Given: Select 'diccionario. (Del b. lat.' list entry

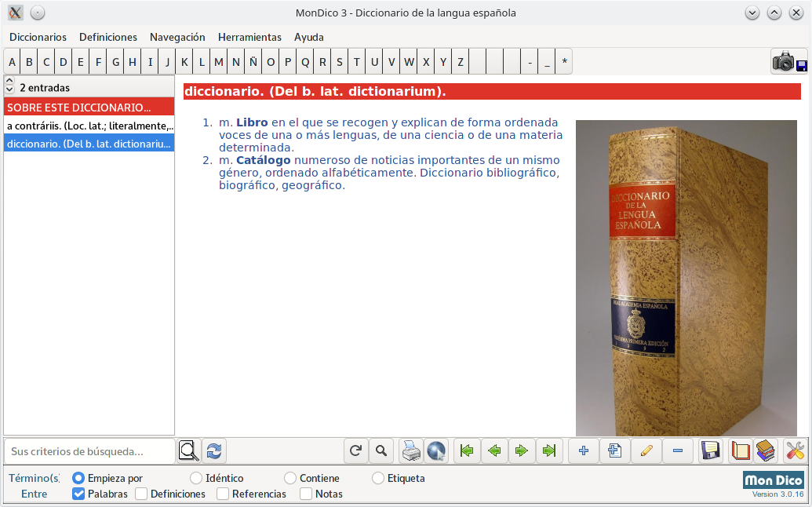Looking at the screenshot, I should pyautogui.click(x=89, y=144).
